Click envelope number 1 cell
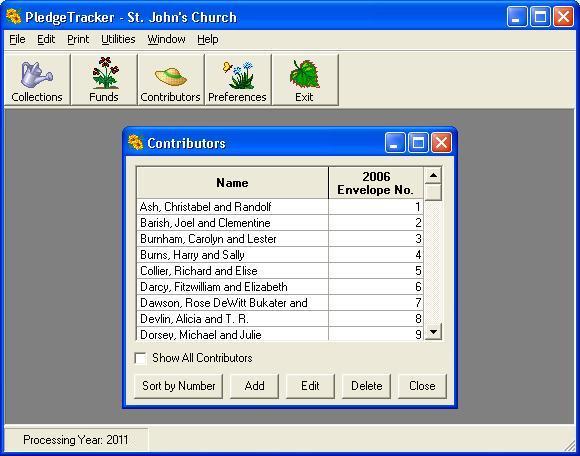 (376, 207)
